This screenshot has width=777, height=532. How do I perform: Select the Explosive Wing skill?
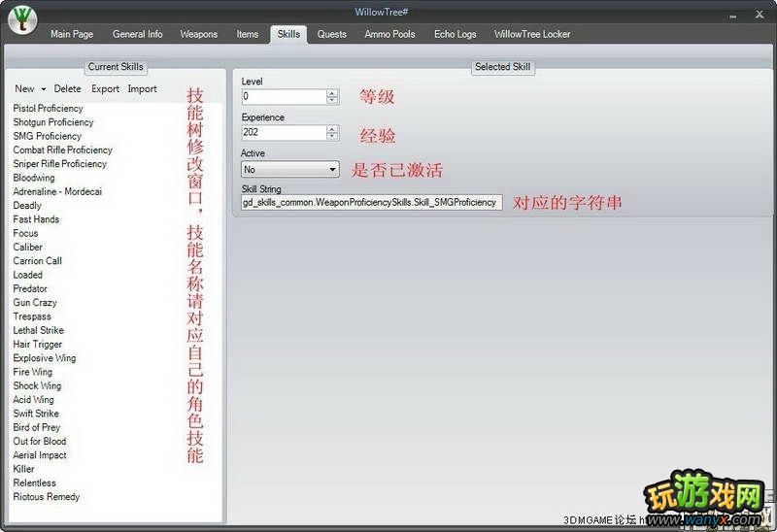[x=44, y=357]
